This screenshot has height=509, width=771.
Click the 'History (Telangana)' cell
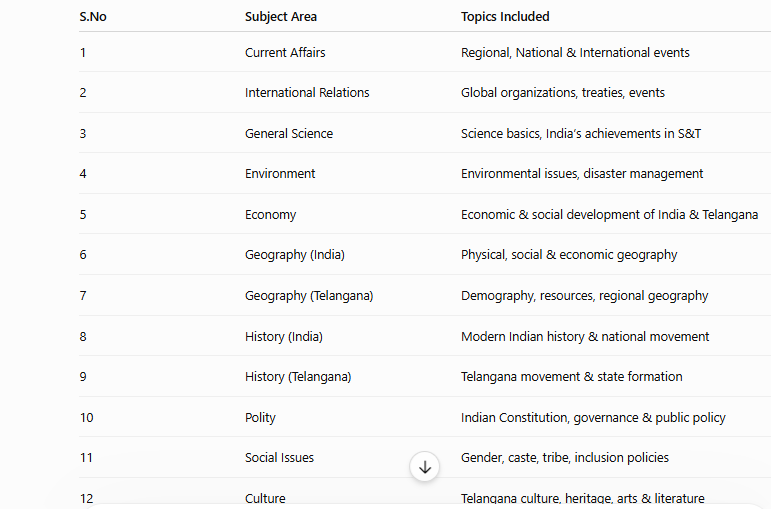coord(298,377)
